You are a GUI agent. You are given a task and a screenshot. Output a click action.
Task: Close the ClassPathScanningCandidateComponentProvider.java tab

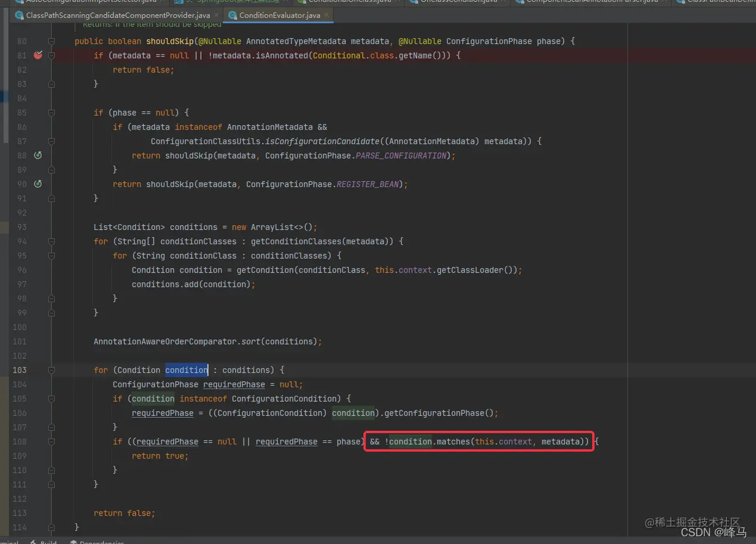[x=215, y=15]
